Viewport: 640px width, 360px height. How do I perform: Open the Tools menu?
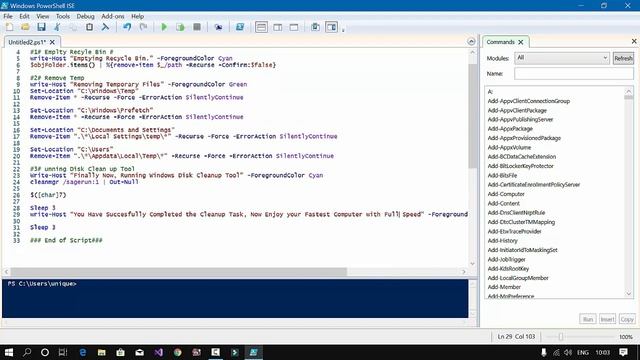tap(62, 16)
